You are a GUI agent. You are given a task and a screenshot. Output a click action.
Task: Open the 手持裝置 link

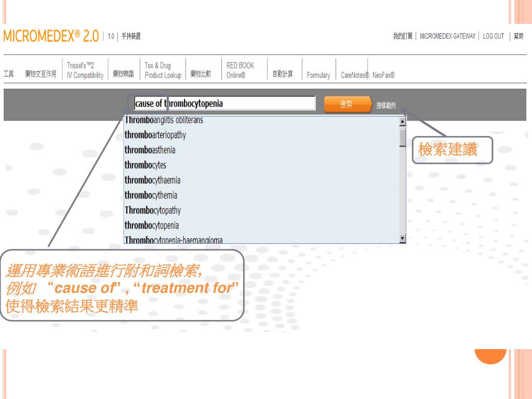coord(131,36)
